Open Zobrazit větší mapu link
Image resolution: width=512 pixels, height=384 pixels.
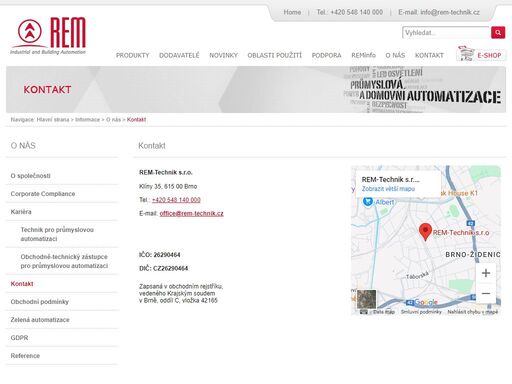388,189
